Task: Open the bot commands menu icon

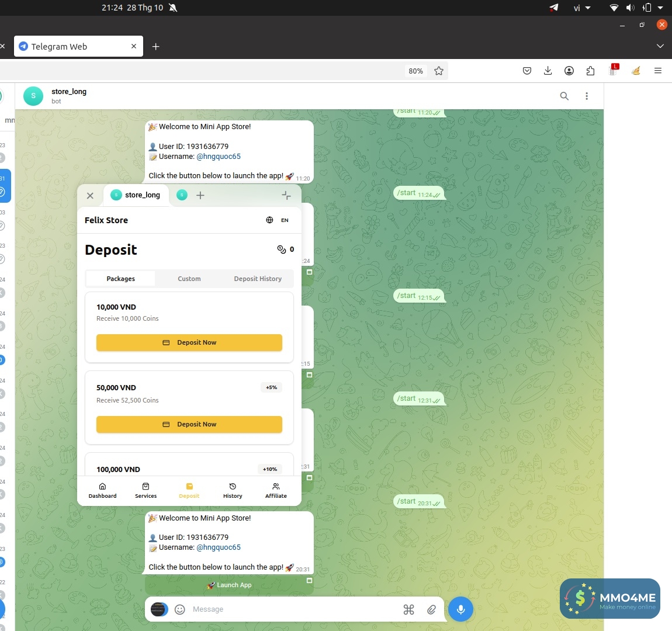Action: [x=409, y=609]
